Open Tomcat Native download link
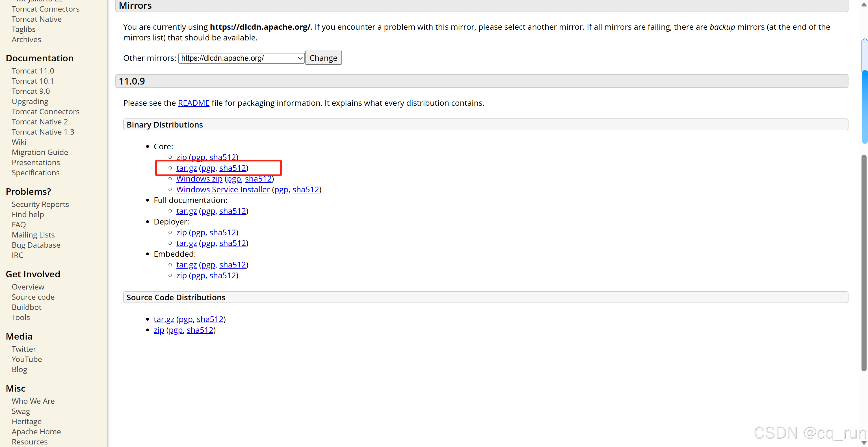868x447 pixels. (37, 19)
